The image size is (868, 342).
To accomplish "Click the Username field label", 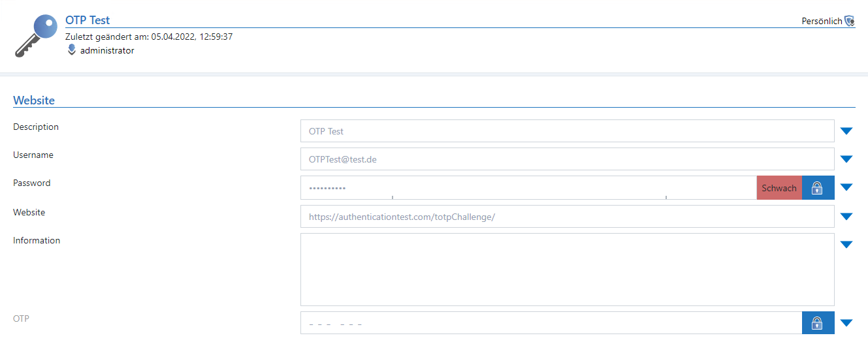I will pos(33,155).
